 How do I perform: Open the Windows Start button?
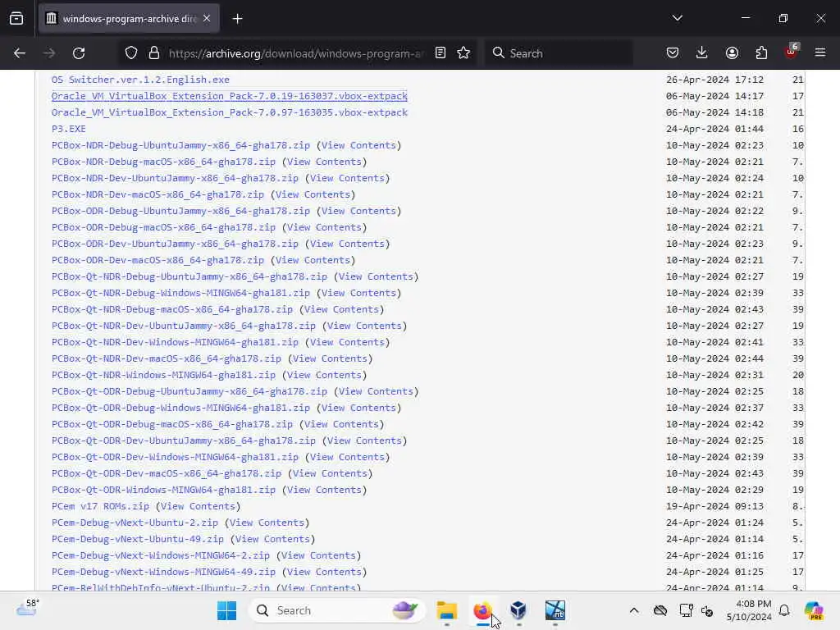[x=226, y=610]
